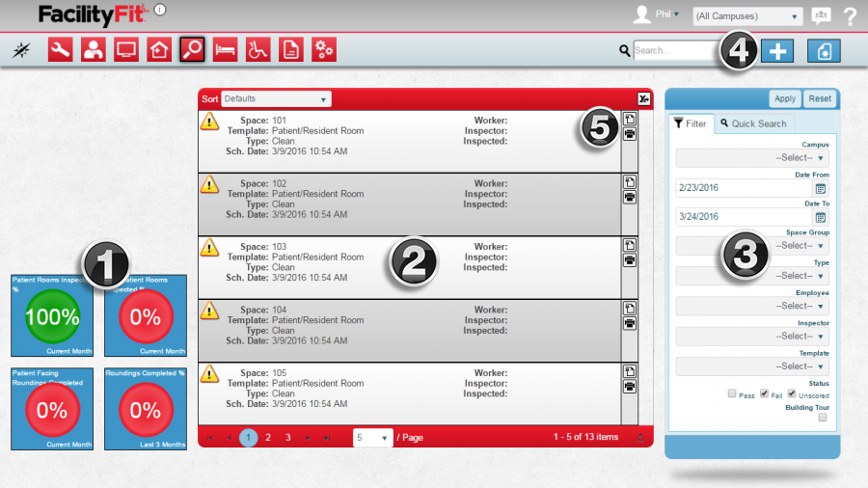Expand the Sort Defaults dropdown
The width and height of the screenshot is (868, 488).
tap(276, 98)
